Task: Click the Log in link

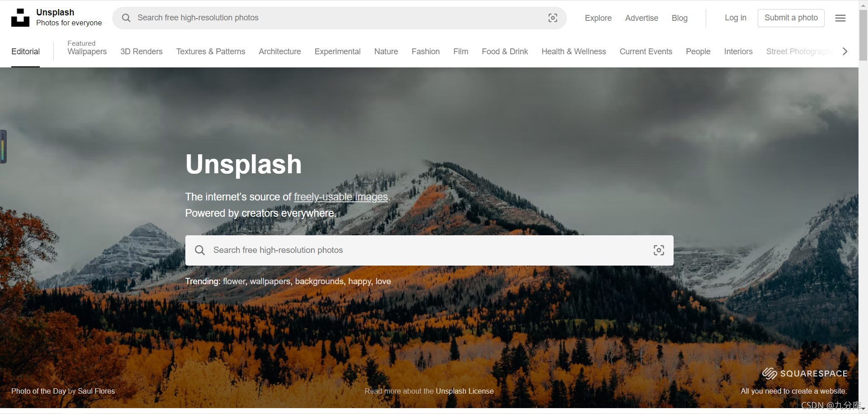Action: pos(736,18)
